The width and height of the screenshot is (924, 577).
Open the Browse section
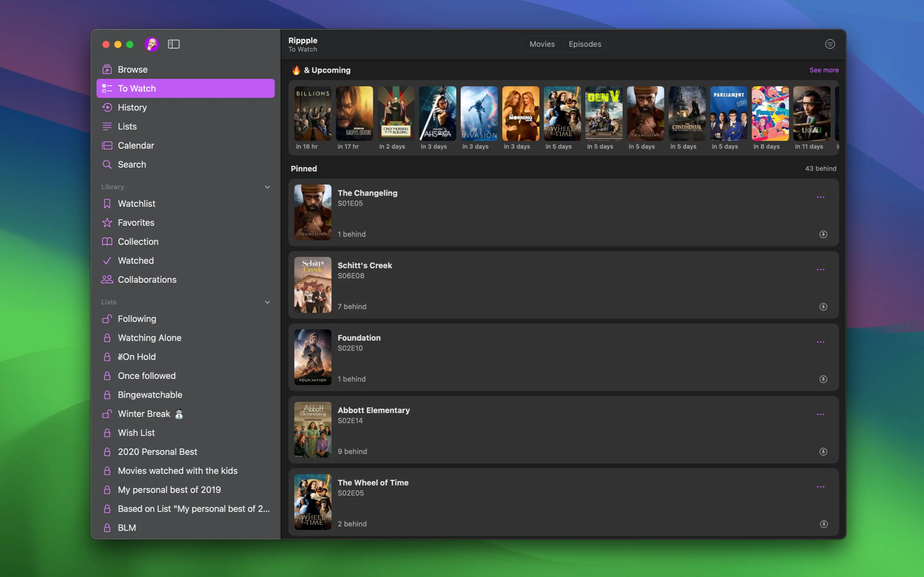pyautogui.click(x=133, y=70)
